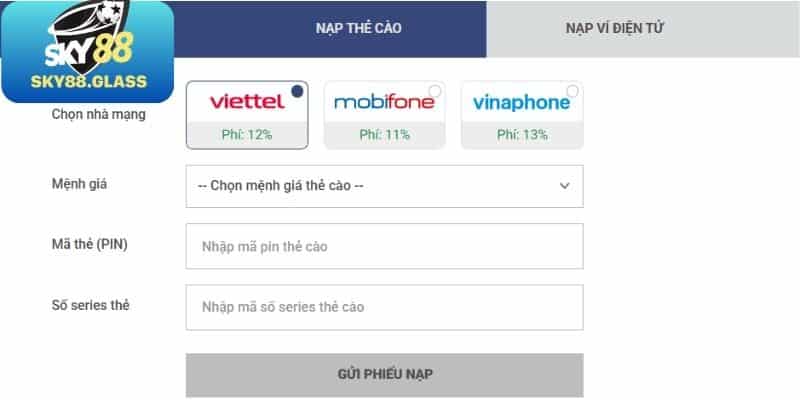Open the card denomination dropdown

pyautogui.click(x=384, y=186)
